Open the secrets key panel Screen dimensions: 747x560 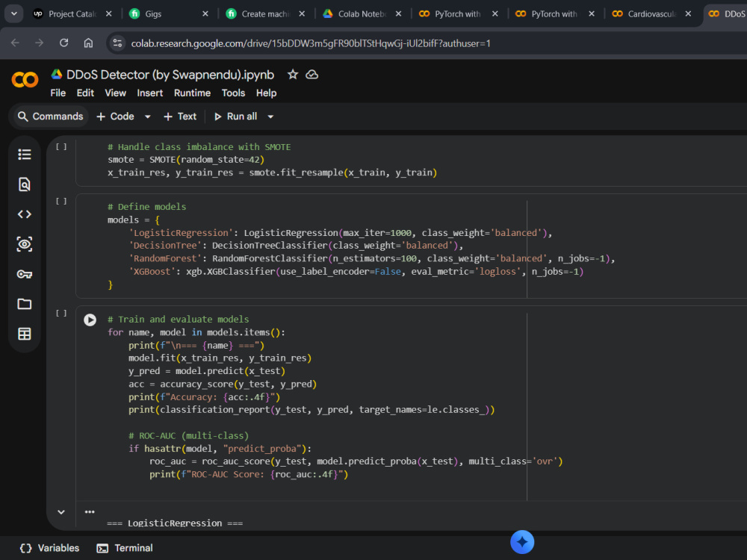click(25, 274)
